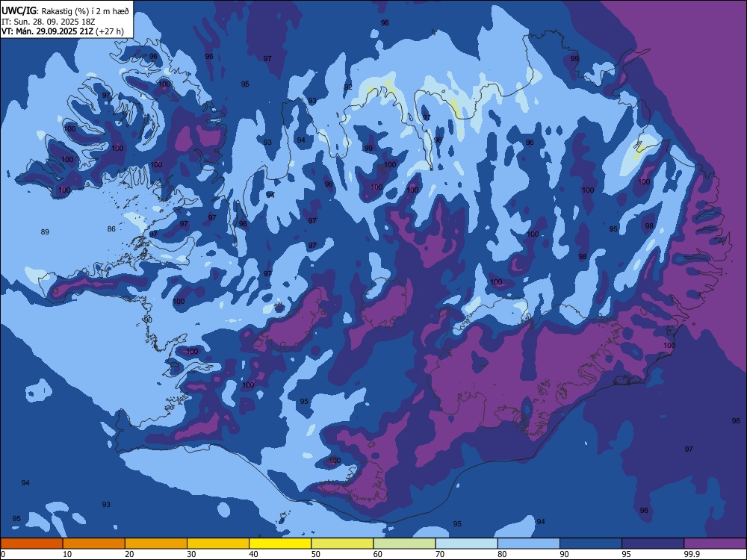This screenshot has width=747, height=560.
Task: Click the init time 'IT: Sun. 28. 09. 2025 18Z'
Action: point(49,22)
